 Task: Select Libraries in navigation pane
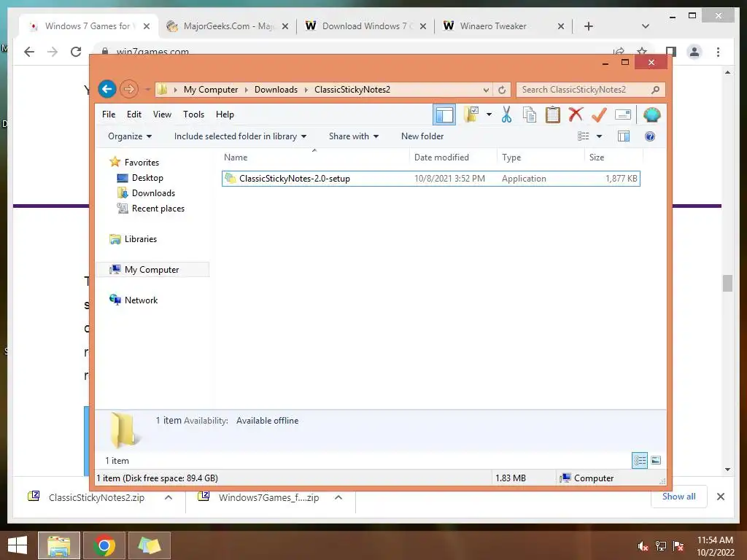(x=133, y=239)
